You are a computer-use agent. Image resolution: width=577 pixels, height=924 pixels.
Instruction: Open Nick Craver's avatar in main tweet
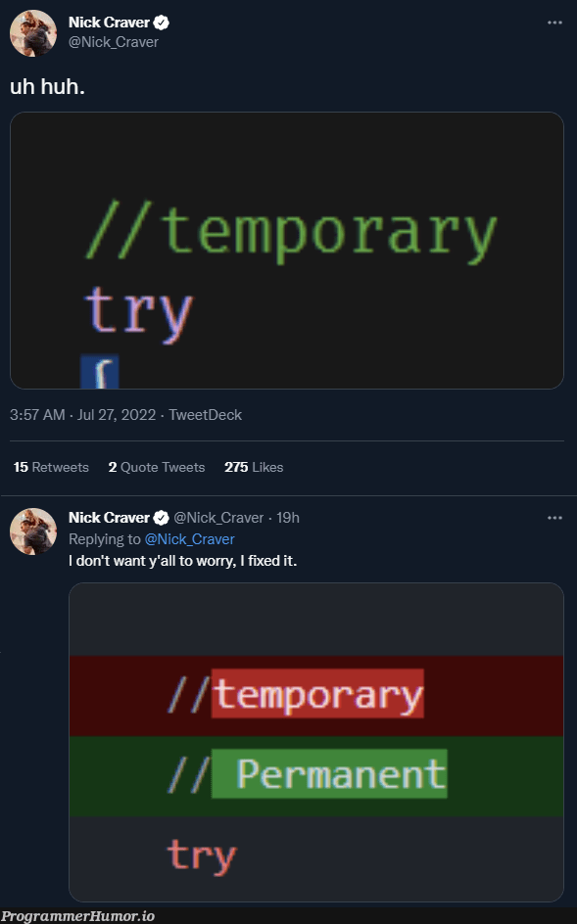point(33,33)
